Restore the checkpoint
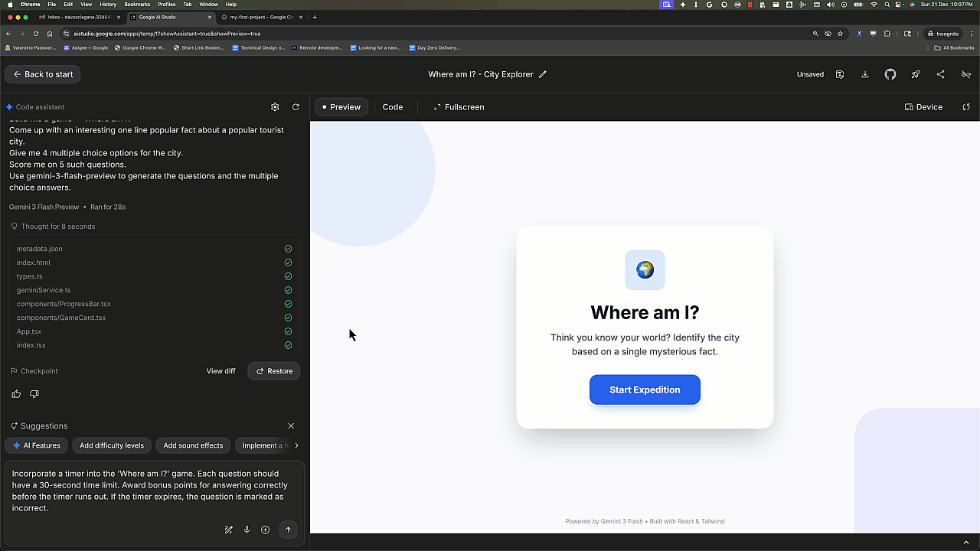 [273, 371]
